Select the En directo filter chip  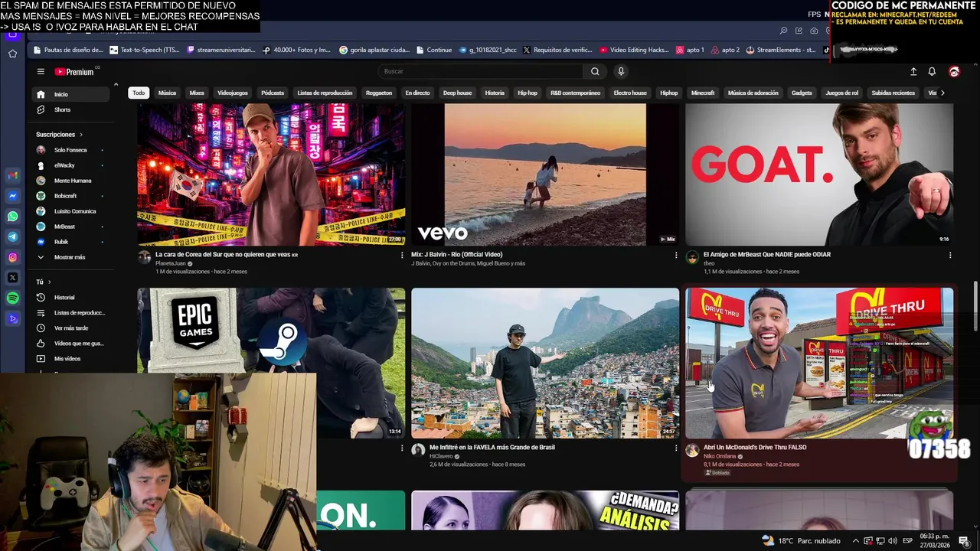pos(417,93)
